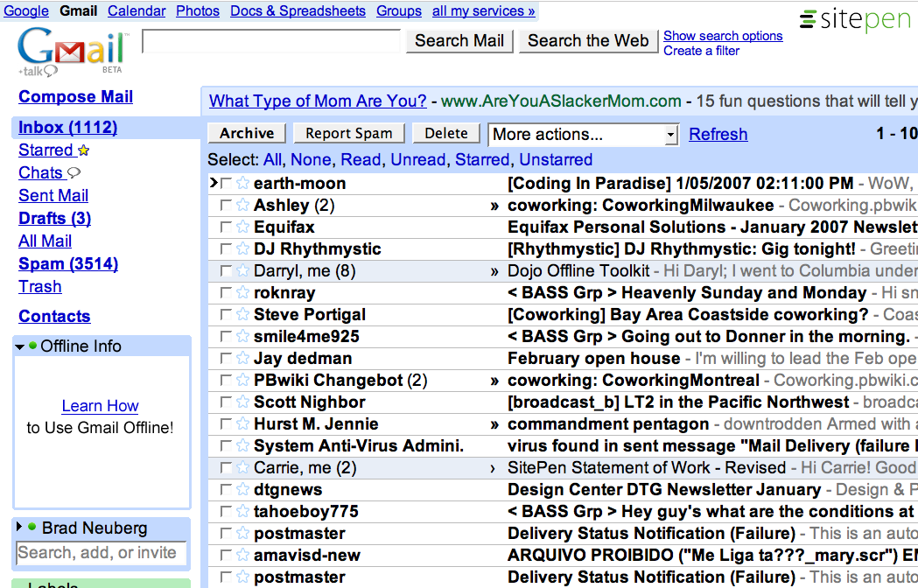The image size is (918, 588).
Task: Tick the DJ Rhythmystic checkbox
Action: (226, 248)
